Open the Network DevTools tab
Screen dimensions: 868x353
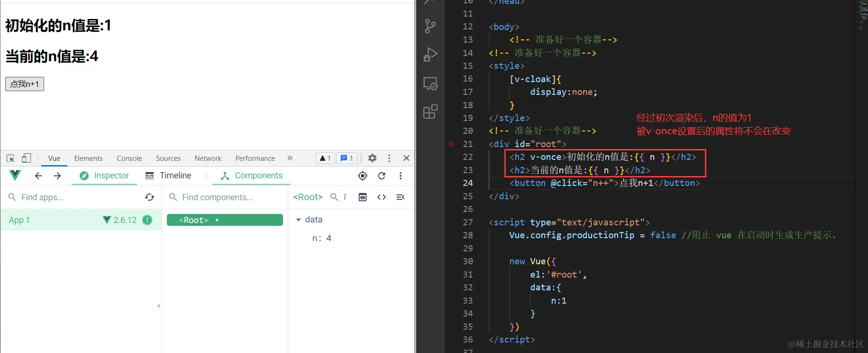[208, 158]
